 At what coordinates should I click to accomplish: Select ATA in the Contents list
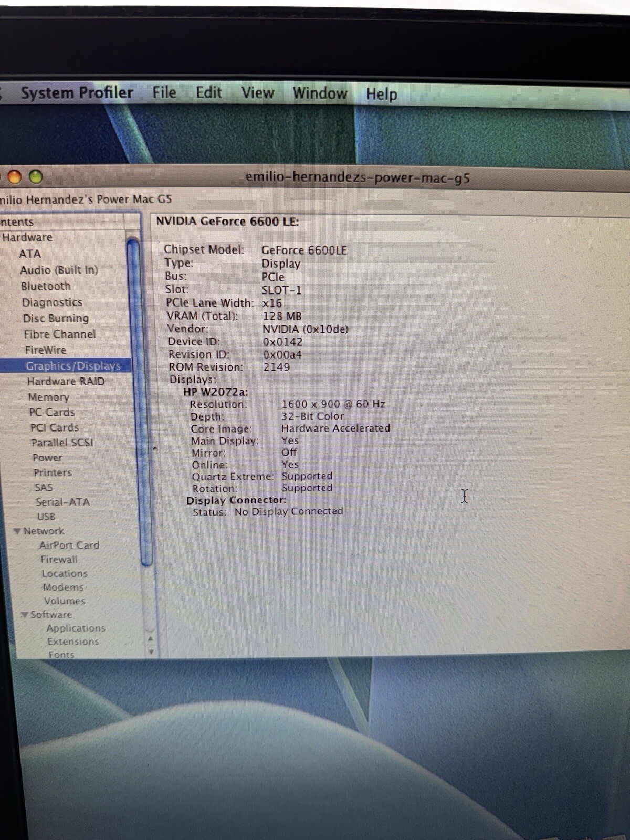(30, 254)
